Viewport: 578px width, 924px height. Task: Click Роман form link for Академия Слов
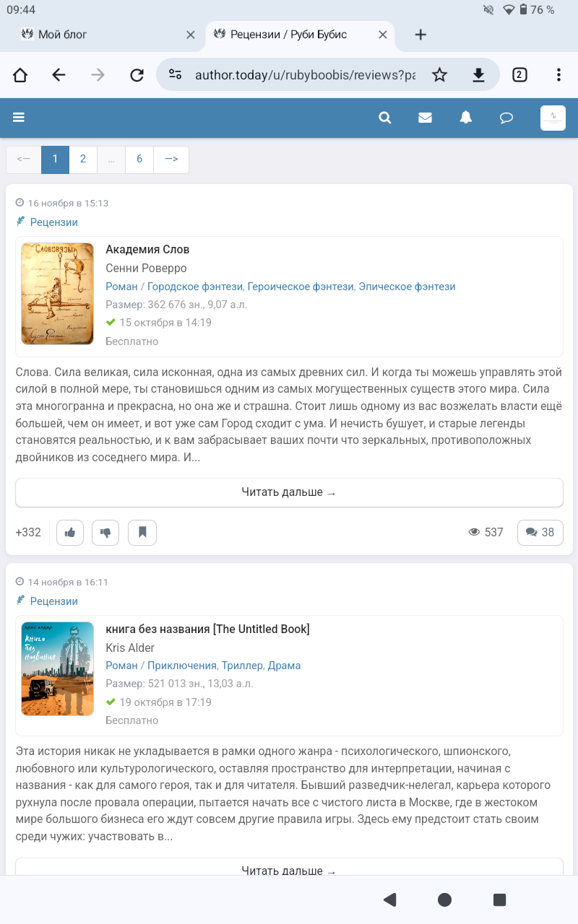tap(121, 287)
